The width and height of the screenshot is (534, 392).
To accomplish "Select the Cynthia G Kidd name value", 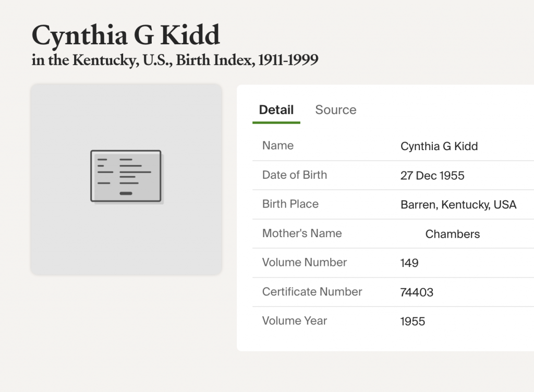I will tap(439, 146).
